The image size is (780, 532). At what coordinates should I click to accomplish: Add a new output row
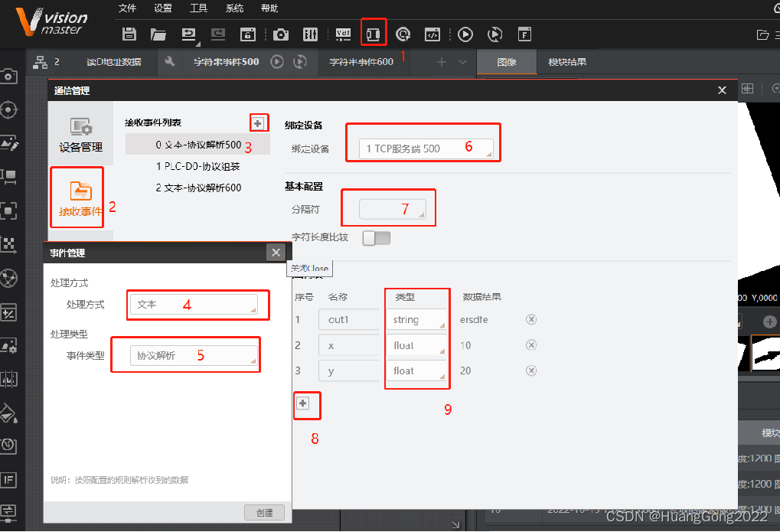303,403
